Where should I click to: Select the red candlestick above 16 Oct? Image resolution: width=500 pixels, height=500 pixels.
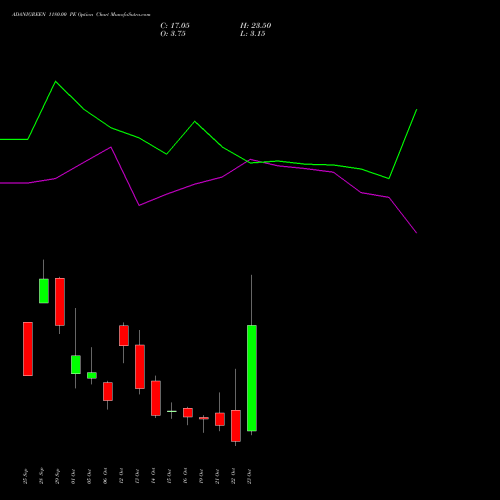point(188,412)
